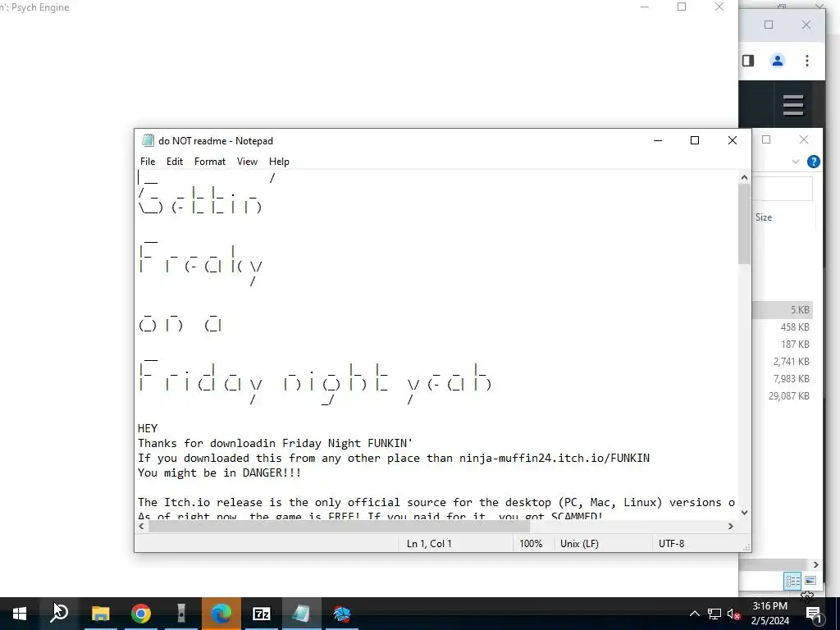This screenshot has height=630, width=840.
Task: Open the Chrome profile avatar
Action: pos(778,61)
